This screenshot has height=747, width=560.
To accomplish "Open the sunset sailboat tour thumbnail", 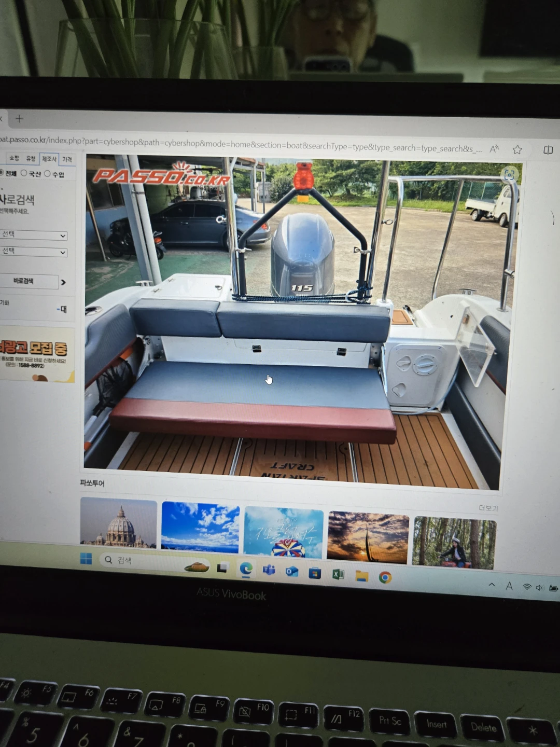I will [x=368, y=537].
